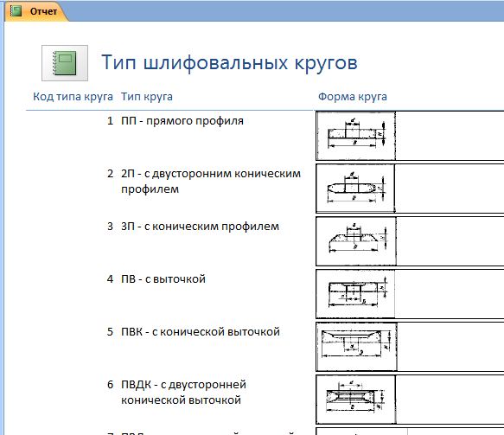Click 3П - с коническим профилем text
Image resolution: width=504 pixels, height=435 pixels.
(200, 227)
